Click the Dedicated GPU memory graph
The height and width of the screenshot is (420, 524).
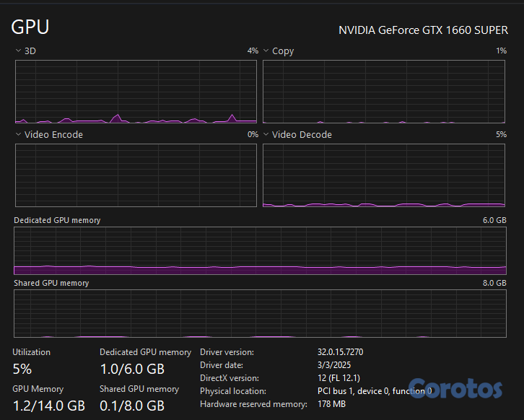260,250
